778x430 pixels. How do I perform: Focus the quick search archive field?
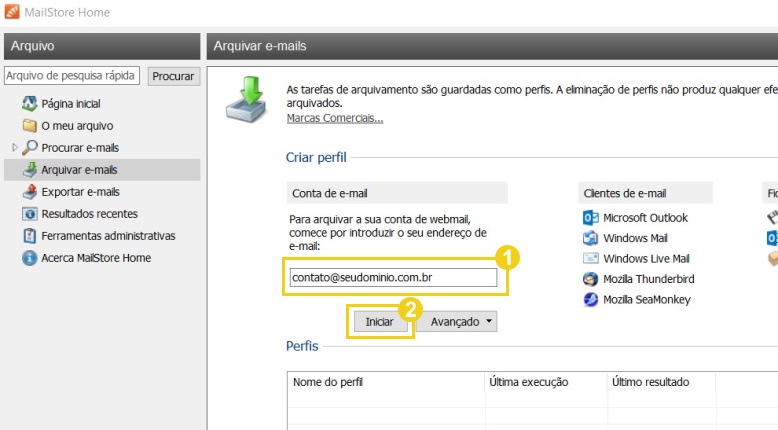click(x=72, y=75)
